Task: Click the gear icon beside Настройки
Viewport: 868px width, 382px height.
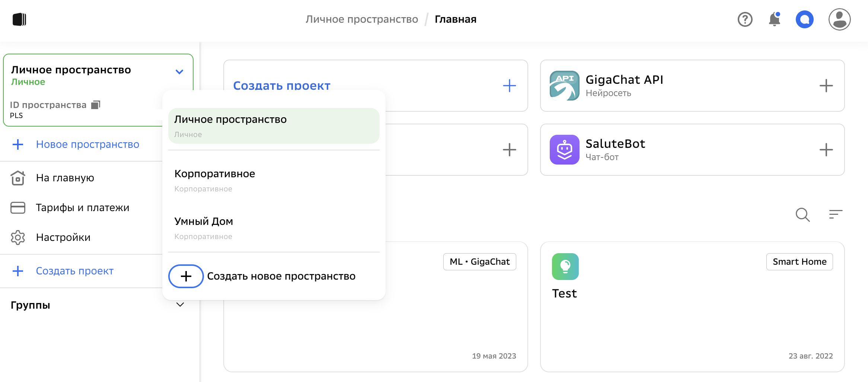Action: [18, 238]
